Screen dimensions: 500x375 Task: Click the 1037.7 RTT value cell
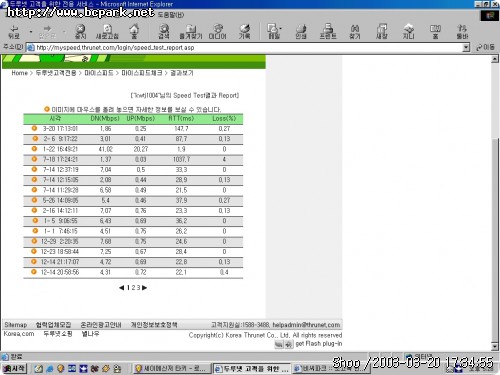click(181, 159)
